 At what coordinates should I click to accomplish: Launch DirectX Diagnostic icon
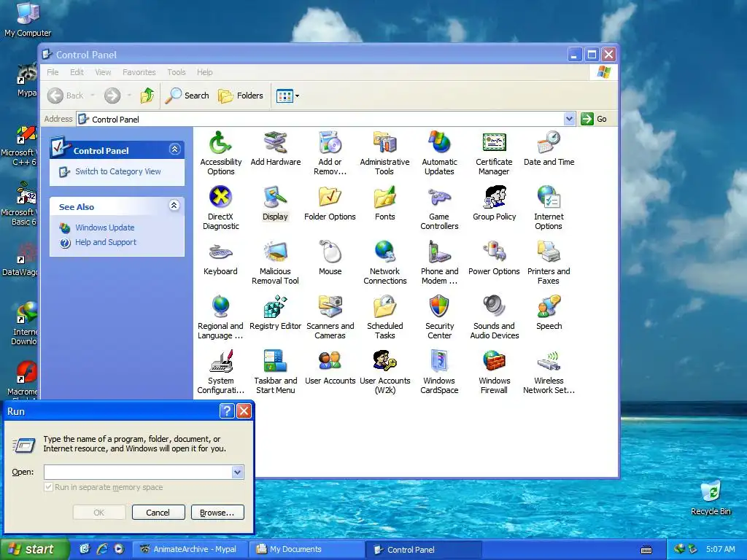pos(220,197)
